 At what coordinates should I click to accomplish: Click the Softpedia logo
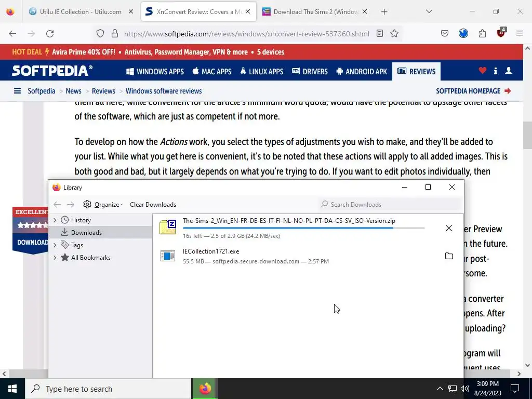[52, 71]
